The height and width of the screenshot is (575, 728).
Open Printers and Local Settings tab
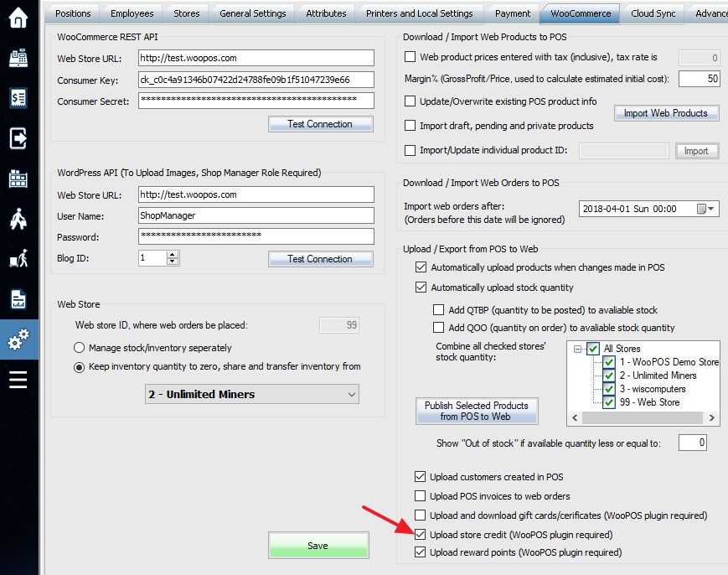coord(419,13)
